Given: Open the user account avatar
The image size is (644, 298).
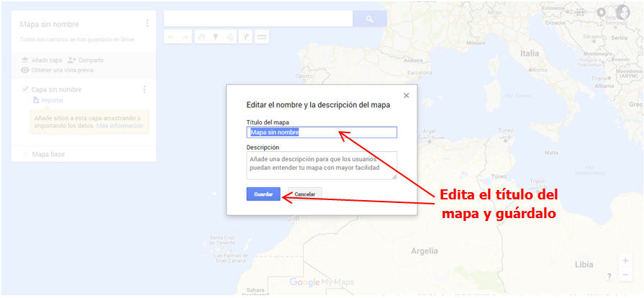Looking at the screenshot, I should coord(622,12).
